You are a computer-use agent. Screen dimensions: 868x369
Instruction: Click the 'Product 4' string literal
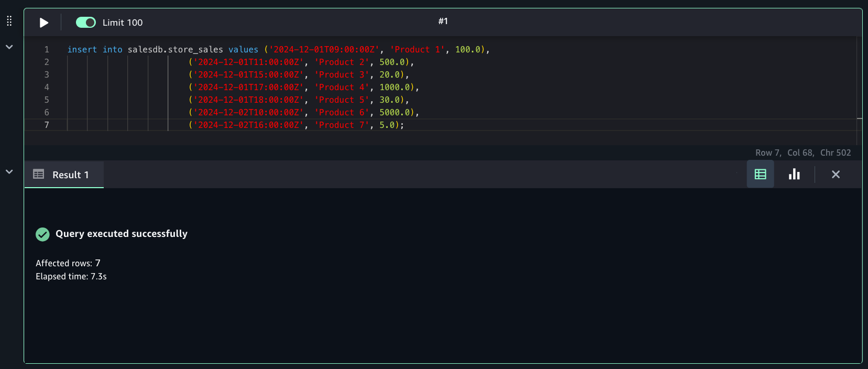pyautogui.click(x=342, y=87)
